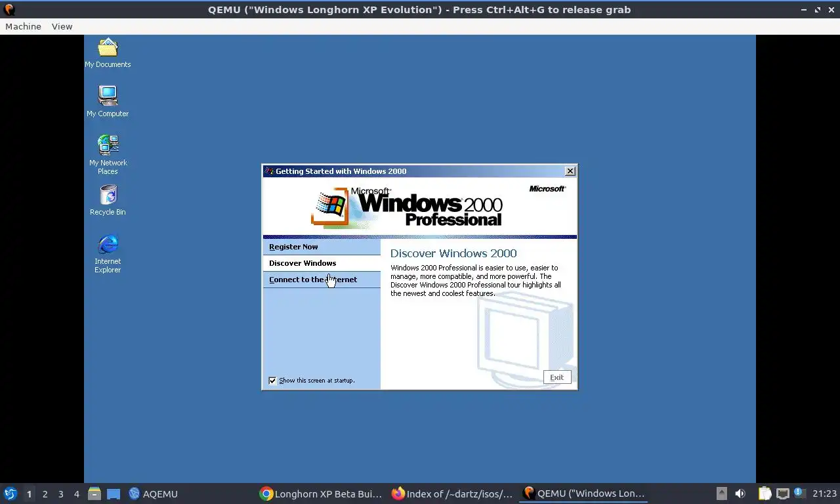Open the QEMU Machine menu
This screenshot has height=504, width=840.
(x=23, y=26)
